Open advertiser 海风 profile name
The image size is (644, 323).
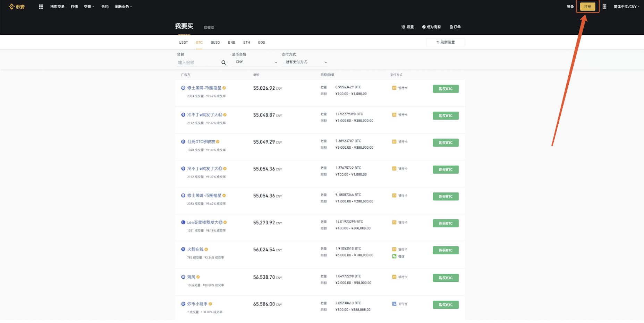coord(191,277)
